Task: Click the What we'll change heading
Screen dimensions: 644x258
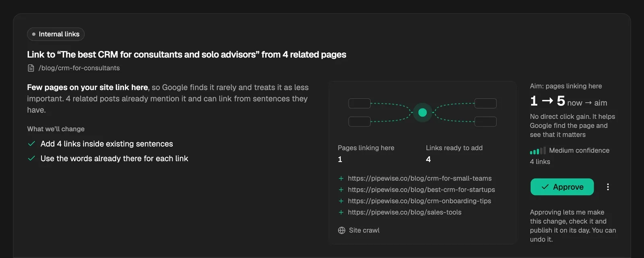Action: tap(56, 129)
